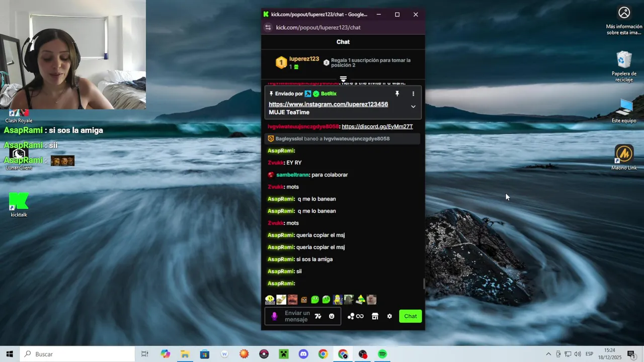Select the angry brown block emote
The height and width of the screenshot is (362, 644).
pos(304,300)
